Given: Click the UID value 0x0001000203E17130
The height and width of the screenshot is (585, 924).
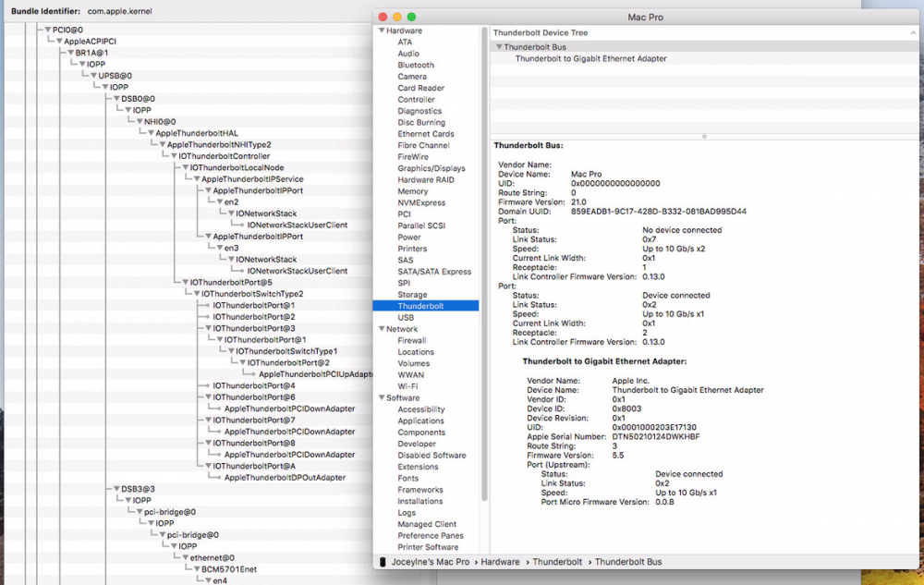Looking at the screenshot, I should (x=653, y=428).
